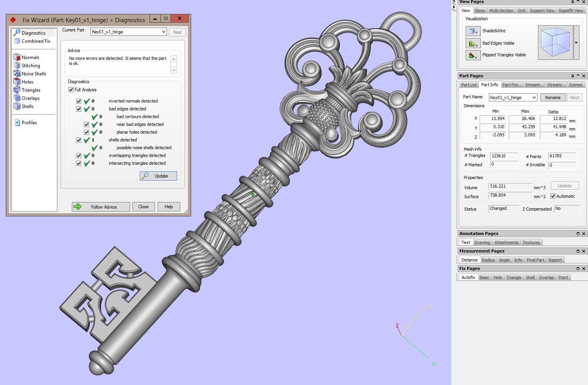Select the Holes fix icon

coord(17,82)
